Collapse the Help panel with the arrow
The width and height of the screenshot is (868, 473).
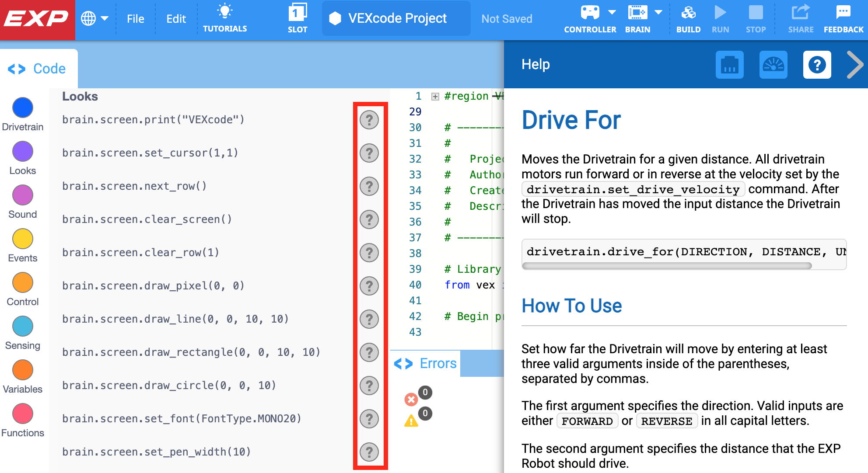click(855, 64)
